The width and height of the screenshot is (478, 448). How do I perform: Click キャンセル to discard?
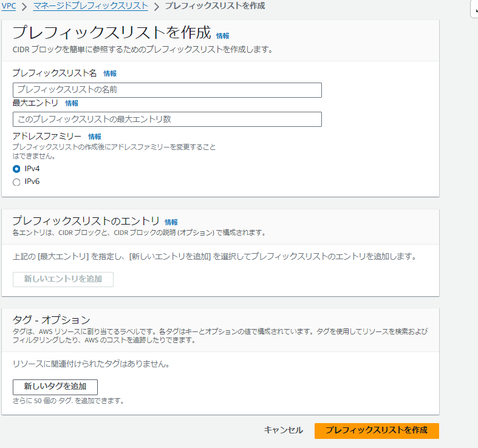point(283,430)
